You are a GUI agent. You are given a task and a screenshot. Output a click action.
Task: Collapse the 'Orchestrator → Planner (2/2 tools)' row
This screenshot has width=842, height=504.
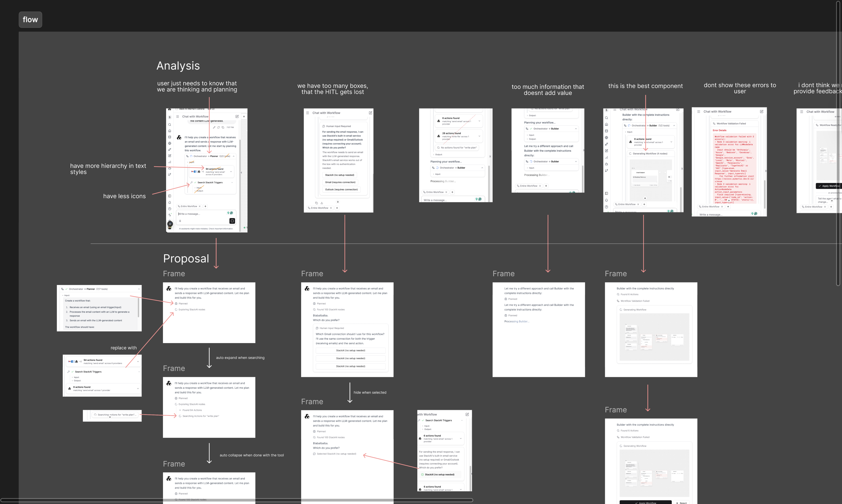pos(233,156)
